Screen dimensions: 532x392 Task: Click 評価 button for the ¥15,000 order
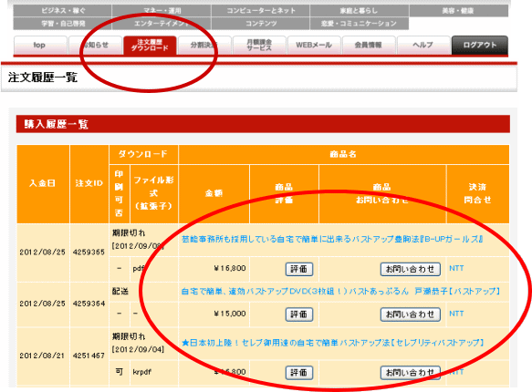click(299, 315)
